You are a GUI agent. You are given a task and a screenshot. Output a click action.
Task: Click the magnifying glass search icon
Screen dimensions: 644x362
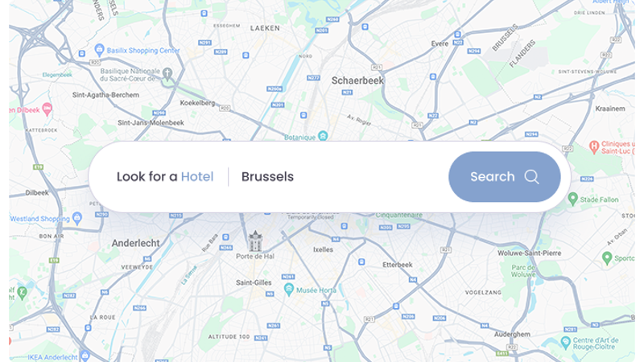[531, 177]
